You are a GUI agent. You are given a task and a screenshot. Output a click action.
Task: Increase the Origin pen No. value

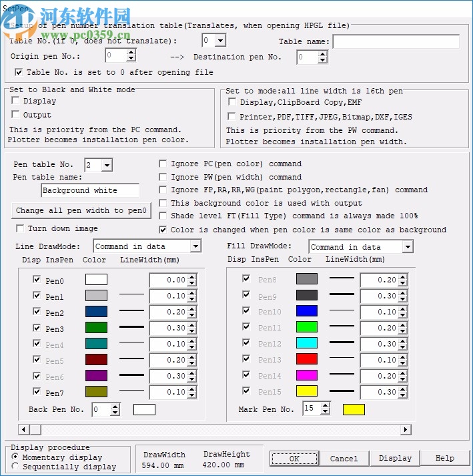(131, 53)
